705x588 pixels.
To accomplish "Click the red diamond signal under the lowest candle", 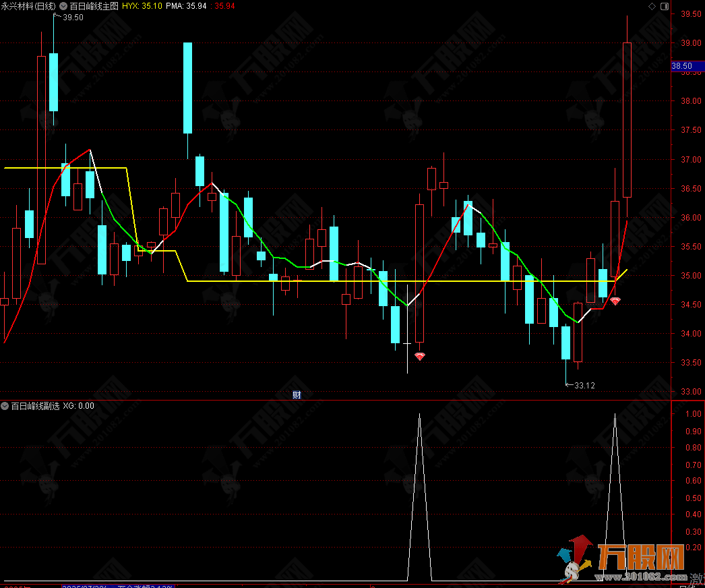I will [x=419, y=356].
